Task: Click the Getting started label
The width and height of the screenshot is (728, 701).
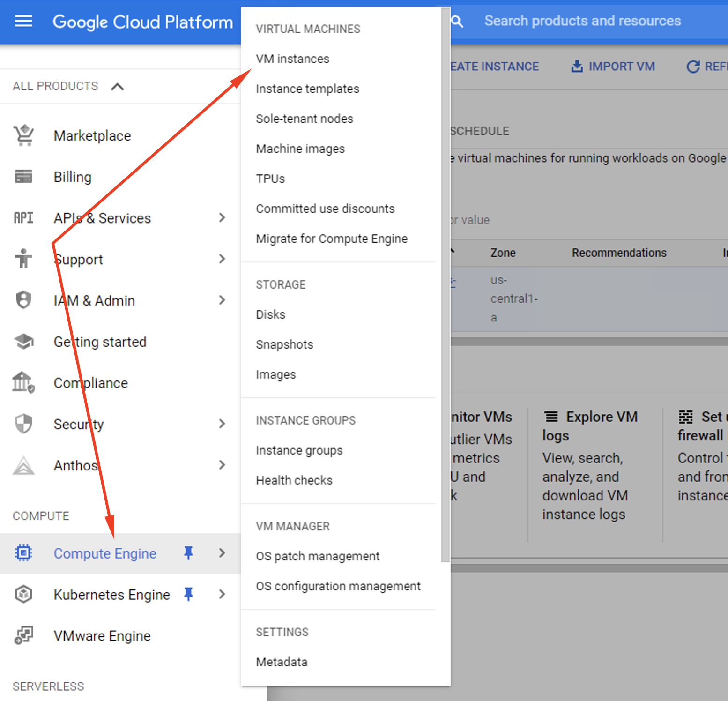Action: tap(100, 342)
